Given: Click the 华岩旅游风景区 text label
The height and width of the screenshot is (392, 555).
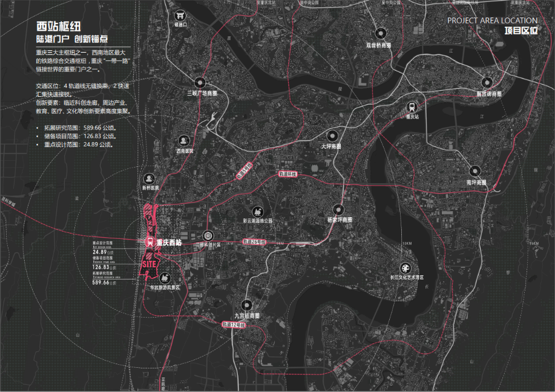Looking at the screenshot, I should pyautogui.click(x=165, y=287).
